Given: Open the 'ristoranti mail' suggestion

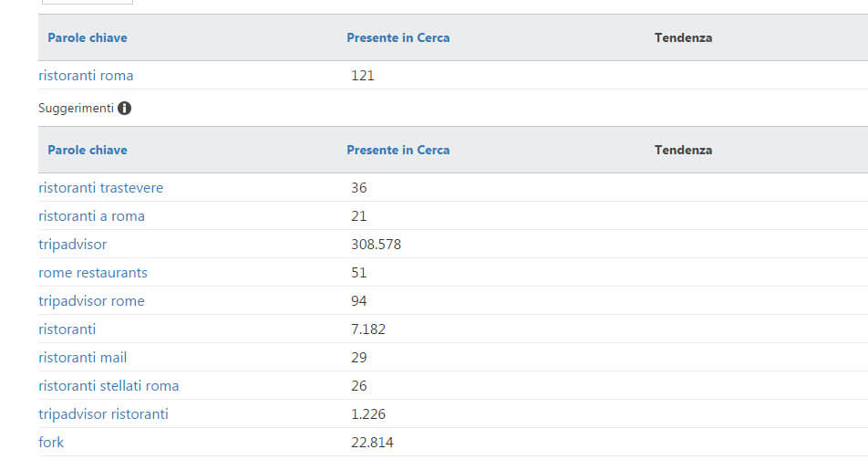Looking at the screenshot, I should tap(82, 358).
